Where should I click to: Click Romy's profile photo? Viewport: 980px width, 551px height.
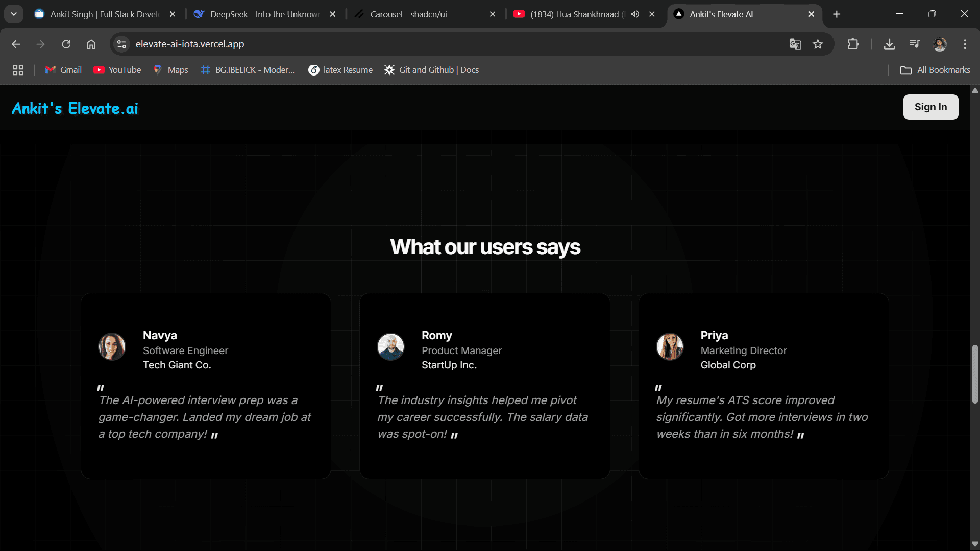(391, 347)
